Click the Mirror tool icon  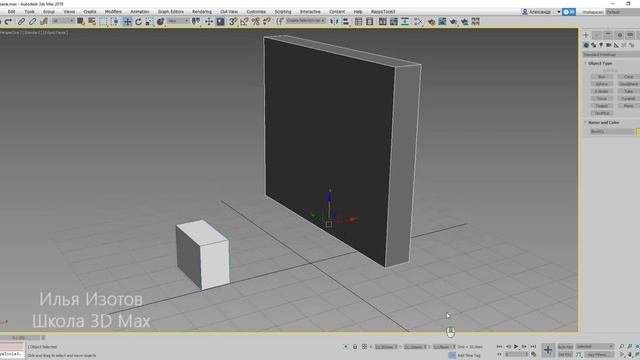coord(334,22)
